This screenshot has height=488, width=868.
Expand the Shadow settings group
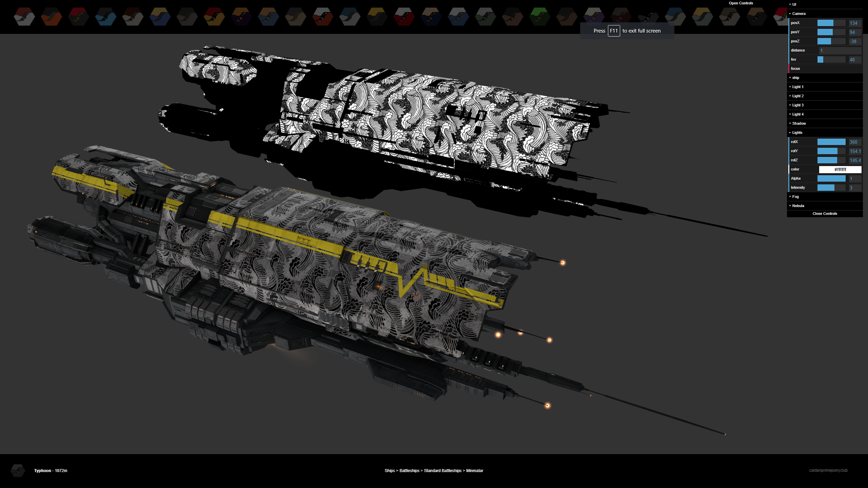pos(799,123)
